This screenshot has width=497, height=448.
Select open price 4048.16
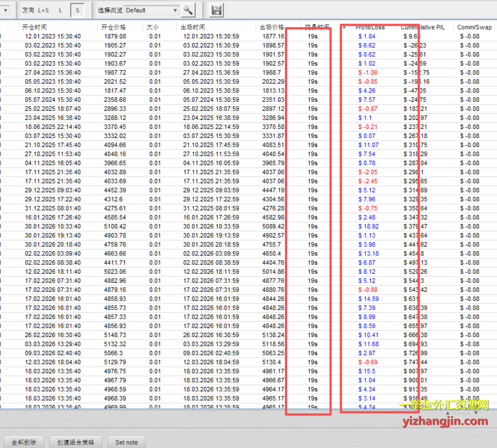coord(115,154)
